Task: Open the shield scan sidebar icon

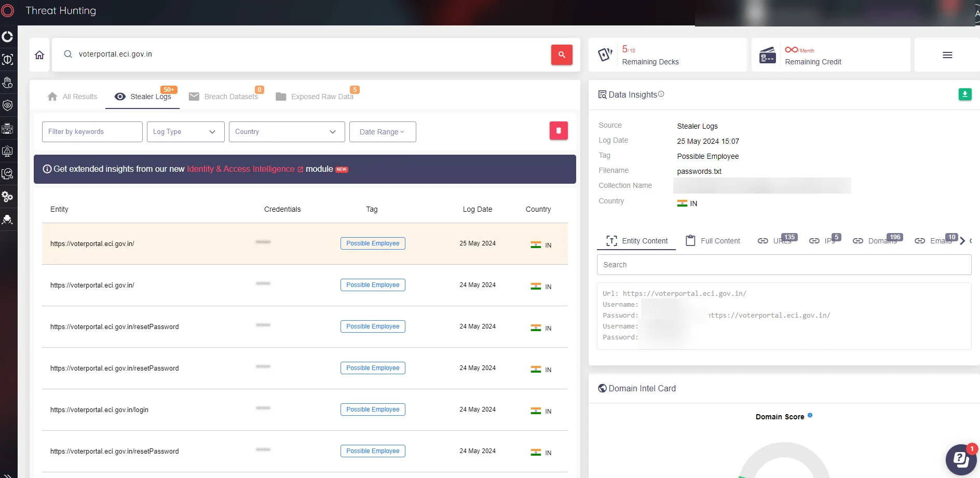Action: tap(8, 60)
